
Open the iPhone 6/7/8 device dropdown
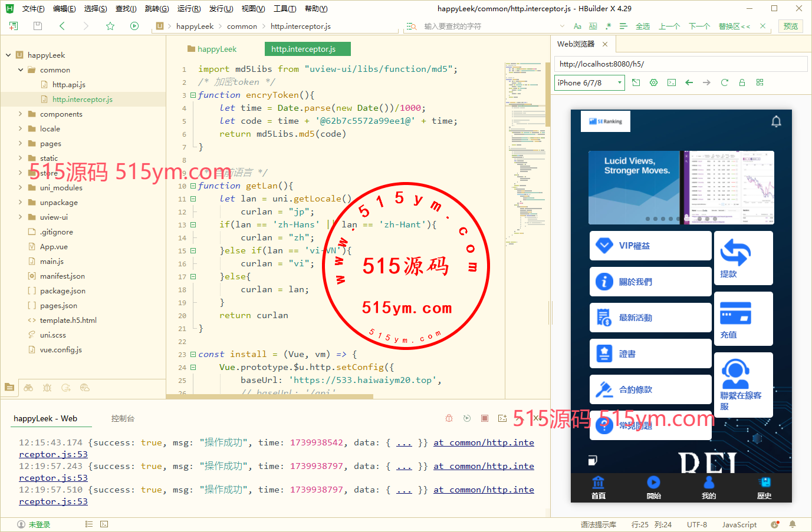tap(589, 83)
